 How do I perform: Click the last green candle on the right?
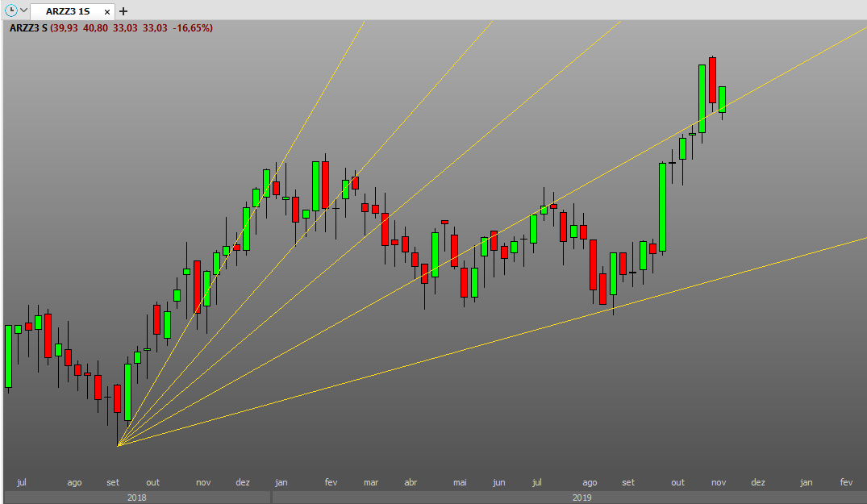(x=722, y=99)
